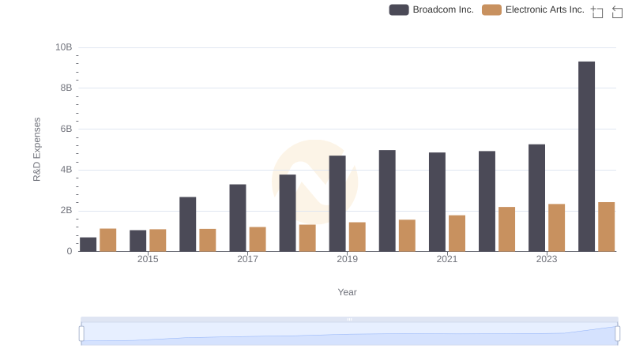Toggle the Electronic Arts Inc. legend series

point(532,9)
